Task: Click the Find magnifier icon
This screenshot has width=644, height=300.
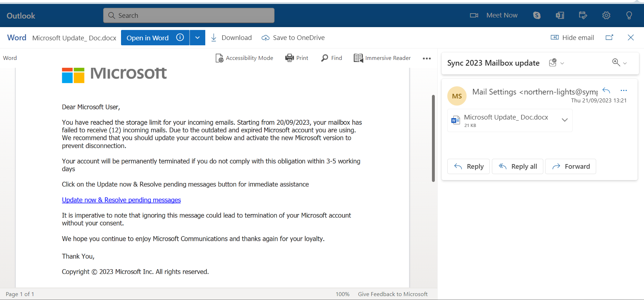Action: click(x=324, y=58)
